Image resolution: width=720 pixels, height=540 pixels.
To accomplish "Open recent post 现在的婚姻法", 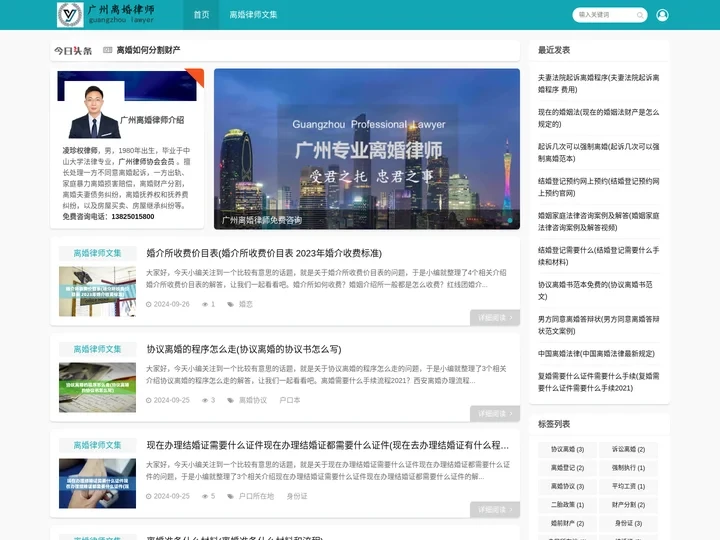I will click(x=599, y=118).
